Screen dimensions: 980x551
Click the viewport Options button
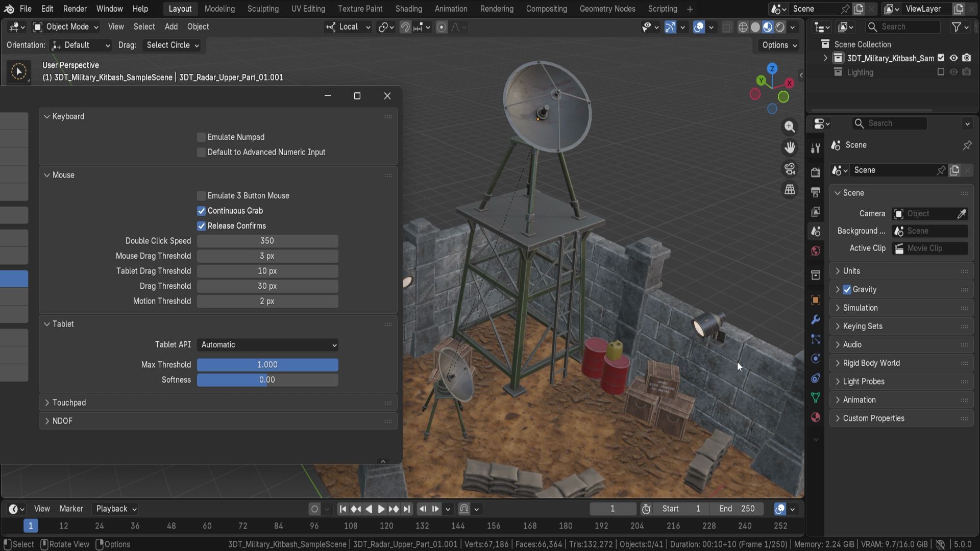pos(779,45)
